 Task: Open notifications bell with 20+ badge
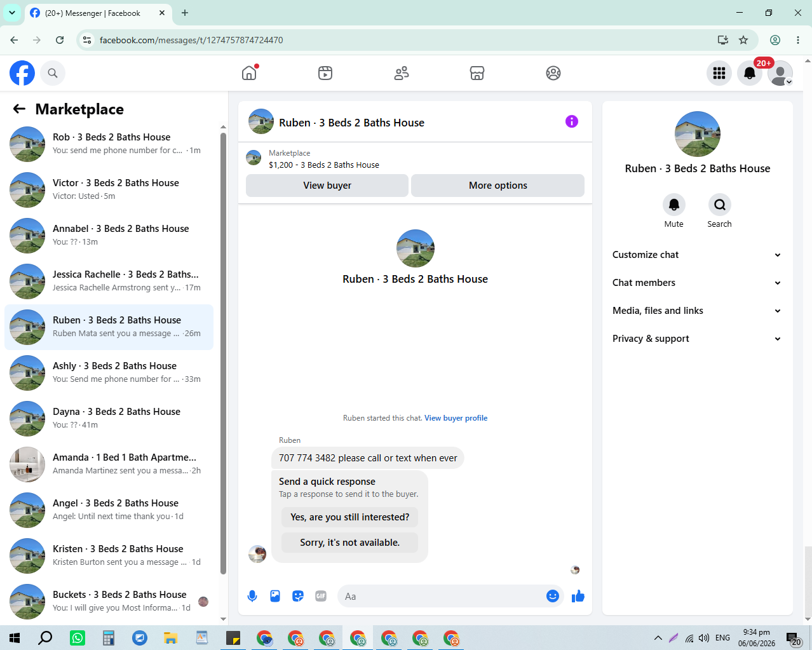point(750,73)
